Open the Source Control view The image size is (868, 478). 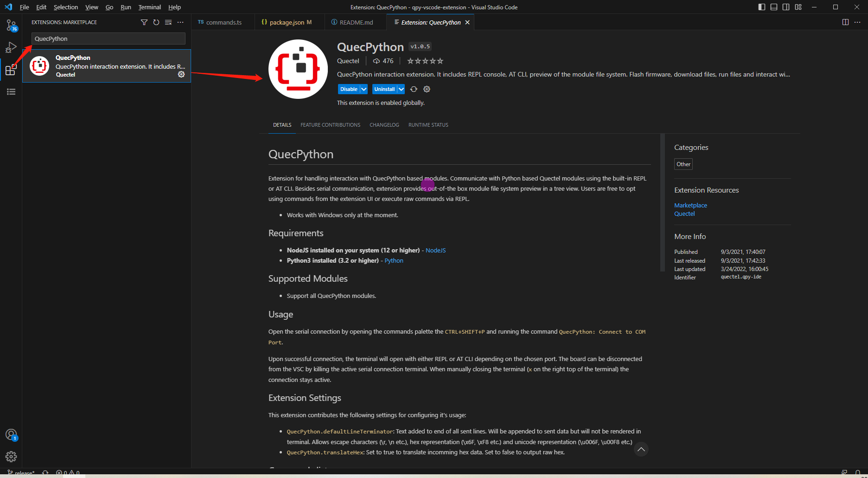[11, 25]
